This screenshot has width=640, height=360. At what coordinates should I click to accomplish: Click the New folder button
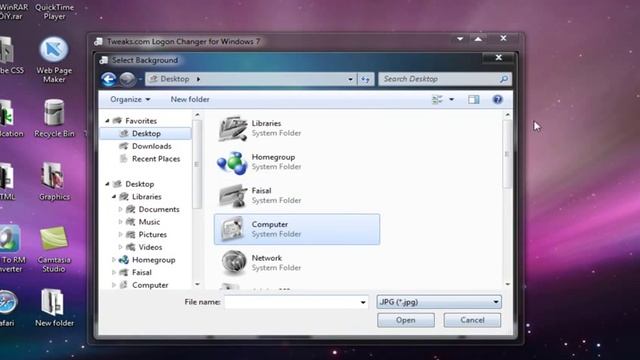click(190, 100)
